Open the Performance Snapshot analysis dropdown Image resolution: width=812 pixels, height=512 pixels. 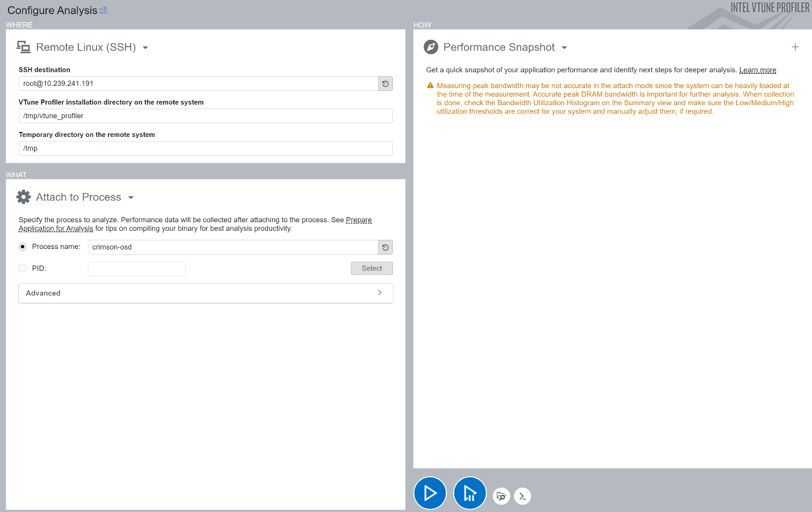click(564, 48)
